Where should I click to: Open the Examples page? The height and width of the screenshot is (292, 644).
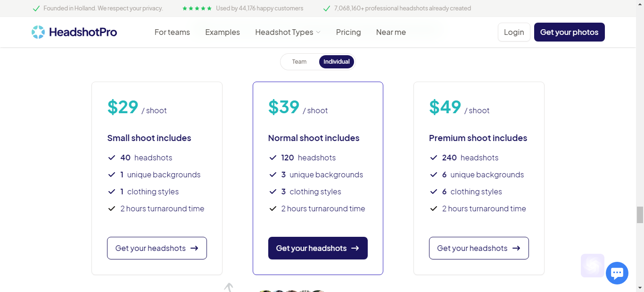[x=223, y=32]
